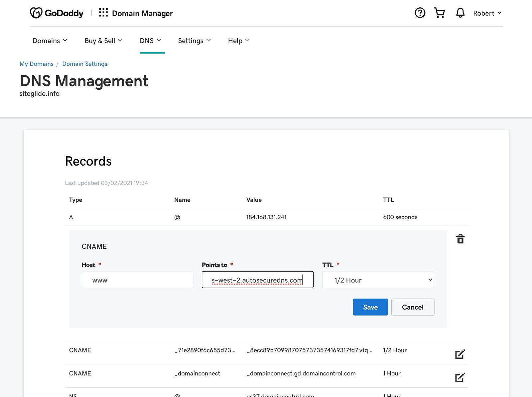Save the CNAME record

click(370, 307)
